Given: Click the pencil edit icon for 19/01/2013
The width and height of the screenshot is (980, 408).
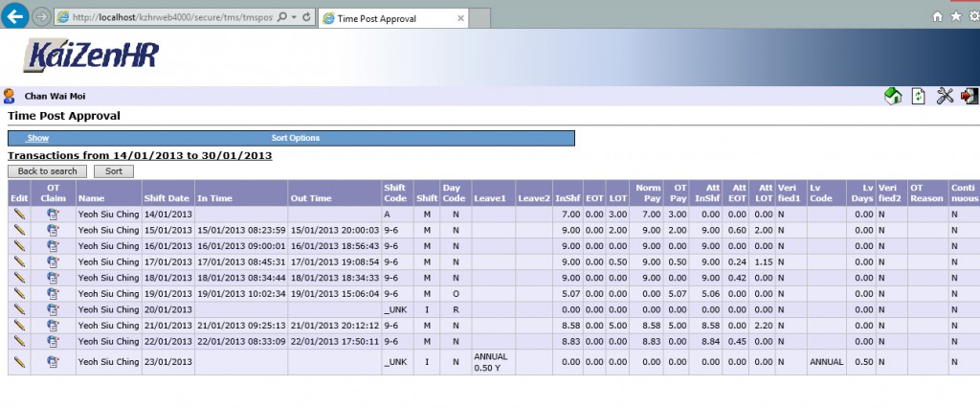Looking at the screenshot, I should (18, 292).
